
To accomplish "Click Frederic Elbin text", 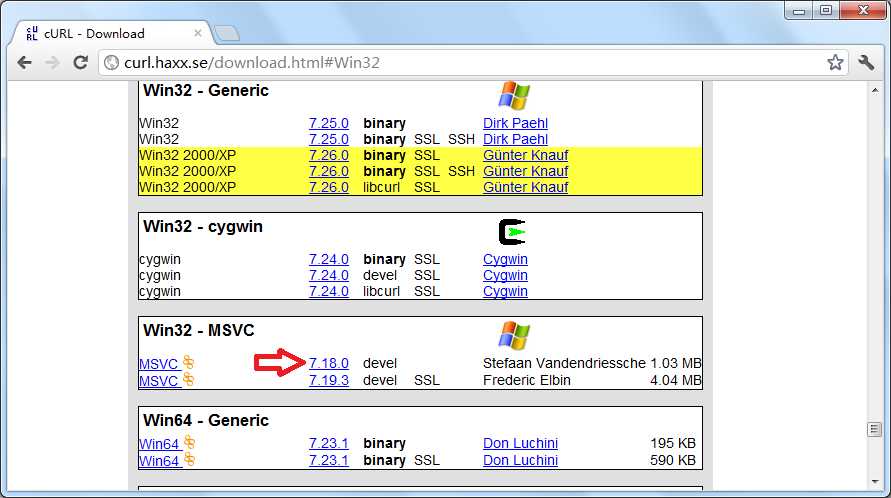I will (x=527, y=380).
